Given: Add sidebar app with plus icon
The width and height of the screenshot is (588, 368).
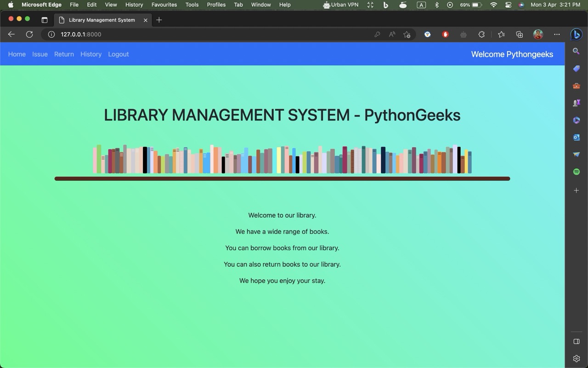Looking at the screenshot, I should [x=576, y=190].
